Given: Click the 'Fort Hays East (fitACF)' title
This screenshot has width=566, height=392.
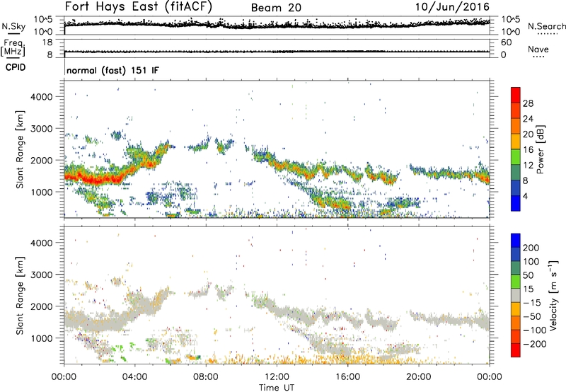Looking at the screenshot, I should click(x=138, y=6).
